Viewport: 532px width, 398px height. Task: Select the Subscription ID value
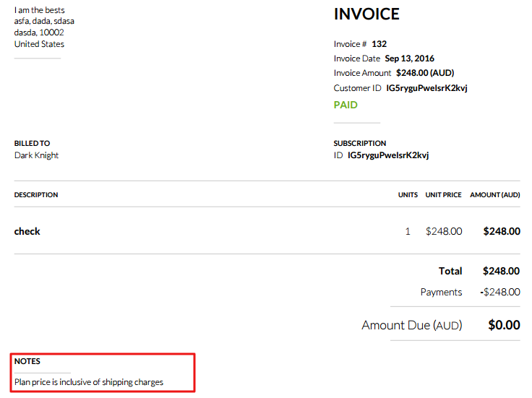click(x=388, y=155)
